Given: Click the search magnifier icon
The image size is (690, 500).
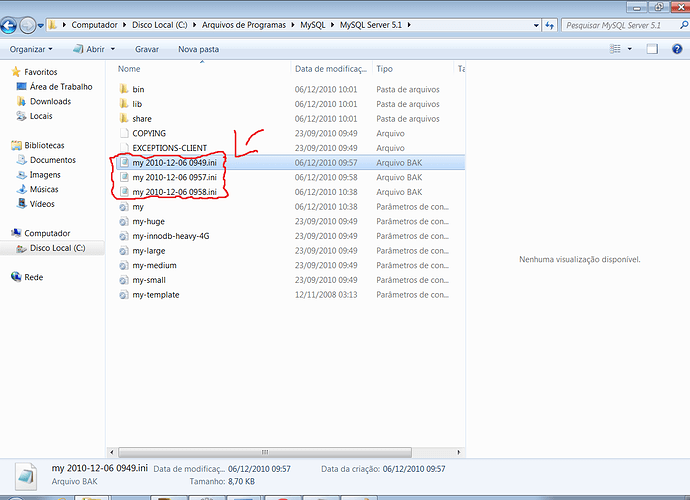Looking at the screenshot, I should pos(684,25).
